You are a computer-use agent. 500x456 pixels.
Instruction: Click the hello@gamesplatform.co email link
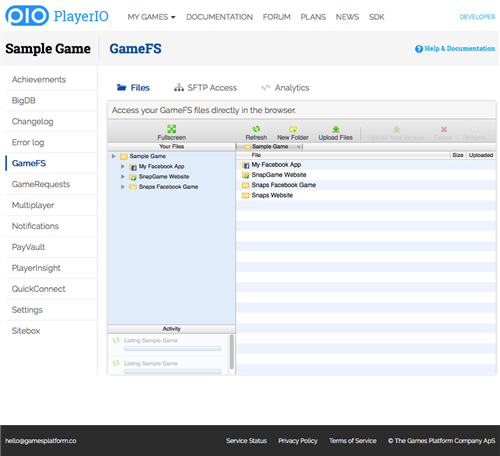(x=41, y=441)
